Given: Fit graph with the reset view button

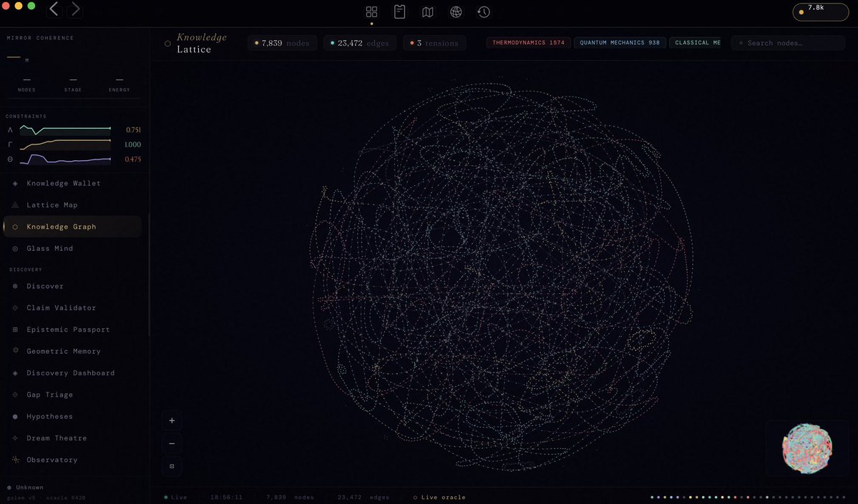Looking at the screenshot, I should (x=172, y=466).
